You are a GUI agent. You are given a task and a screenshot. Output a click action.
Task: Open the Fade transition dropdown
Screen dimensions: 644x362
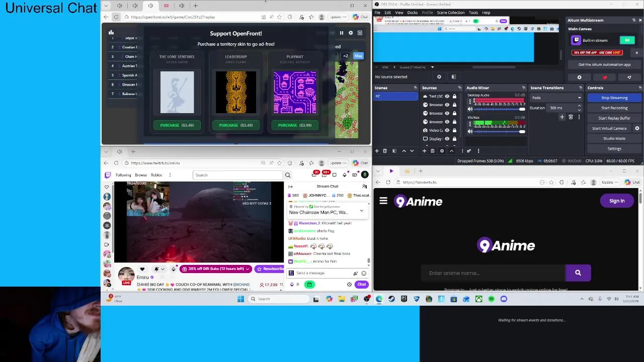tap(556, 98)
